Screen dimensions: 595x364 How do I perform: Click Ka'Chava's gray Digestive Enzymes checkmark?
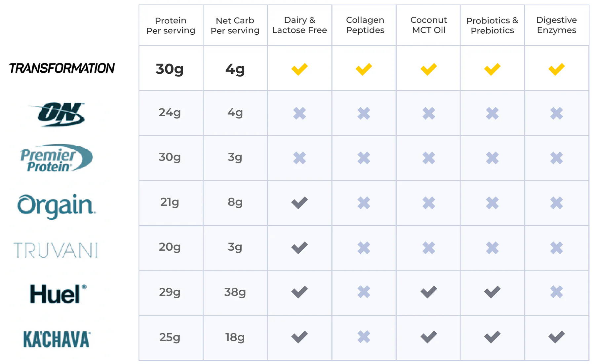556,337
